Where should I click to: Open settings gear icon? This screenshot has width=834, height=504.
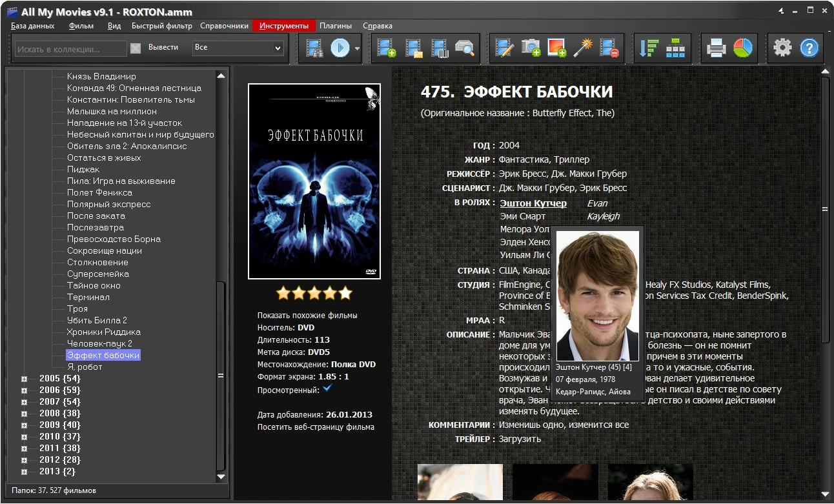point(782,48)
